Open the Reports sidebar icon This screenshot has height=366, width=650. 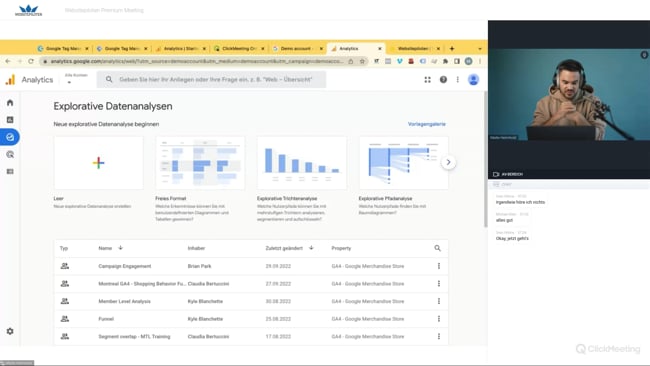tap(10, 120)
